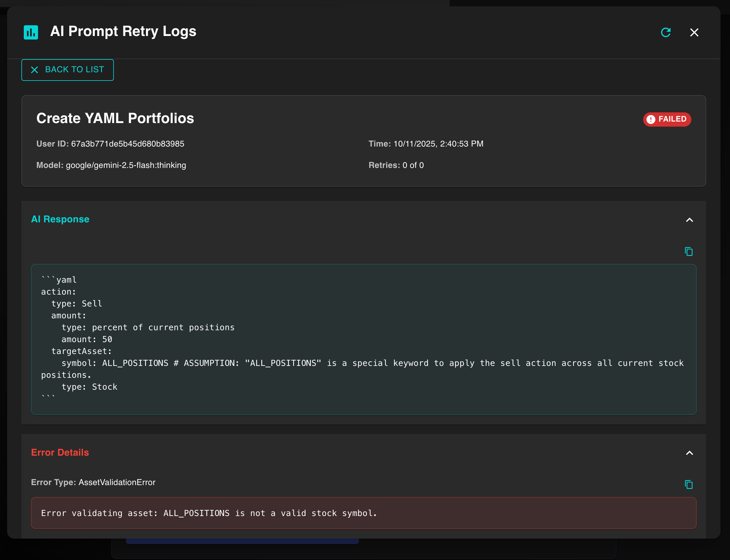Collapse the AI Response chevron

(x=689, y=220)
